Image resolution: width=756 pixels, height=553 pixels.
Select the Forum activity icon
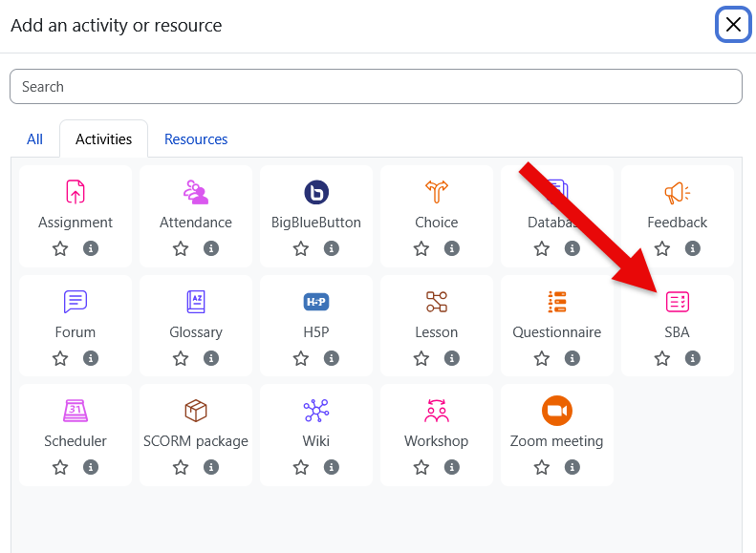point(76,302)
